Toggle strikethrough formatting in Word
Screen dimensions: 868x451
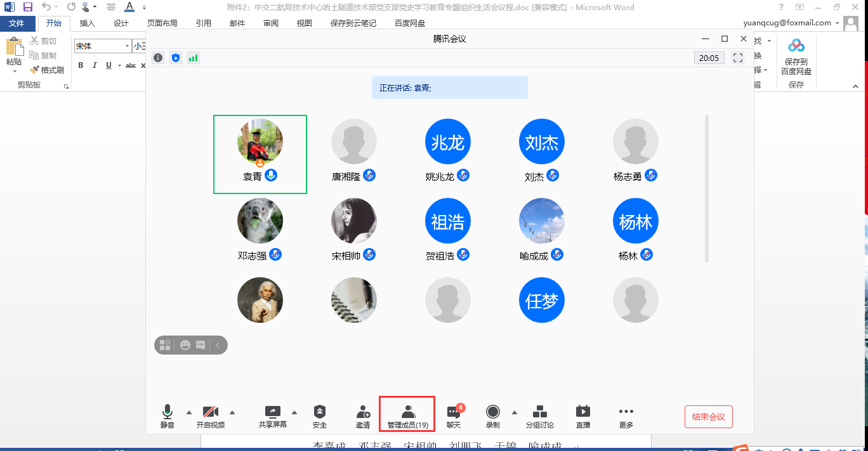(x=131, y=65)
